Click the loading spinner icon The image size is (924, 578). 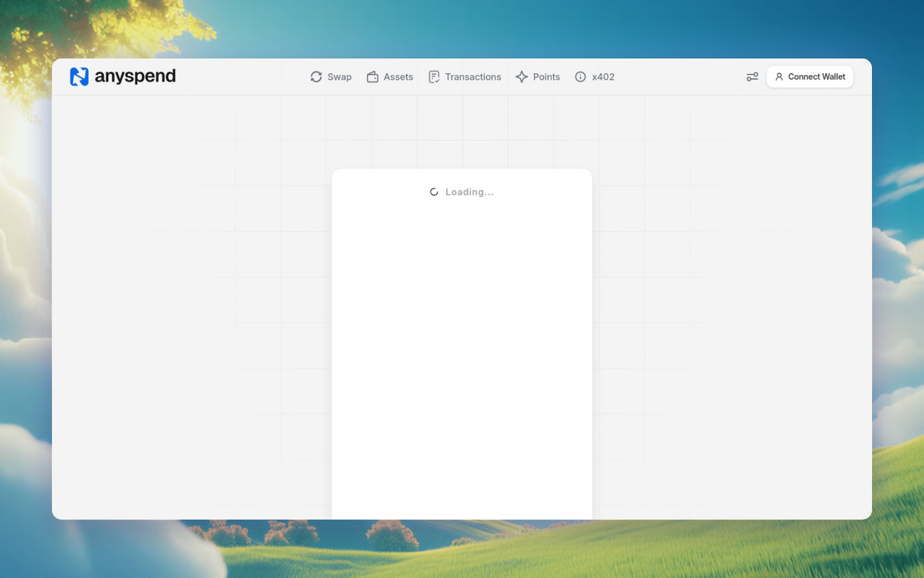[434, 192]
